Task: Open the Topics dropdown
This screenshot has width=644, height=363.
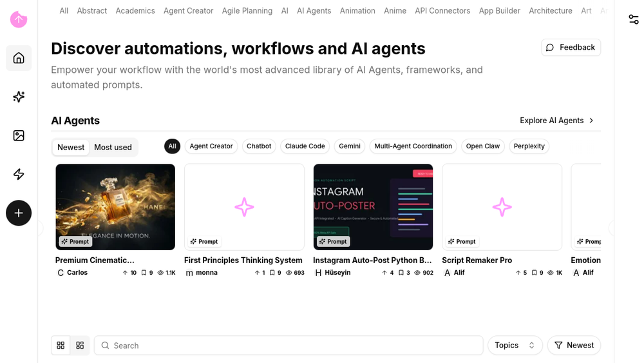Action: (x=515, y=346)
